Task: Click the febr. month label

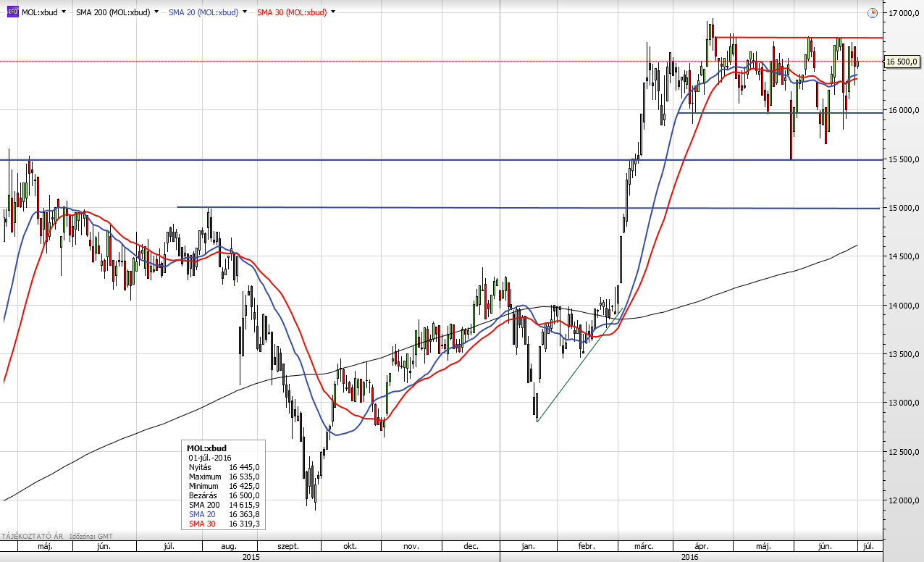Action: tap(587, 547)
